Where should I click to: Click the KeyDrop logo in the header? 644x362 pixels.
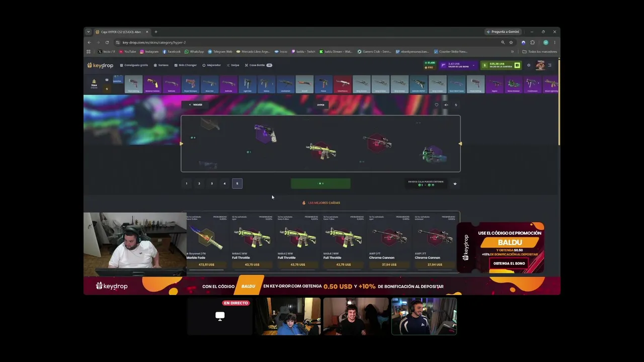(100, 65)
